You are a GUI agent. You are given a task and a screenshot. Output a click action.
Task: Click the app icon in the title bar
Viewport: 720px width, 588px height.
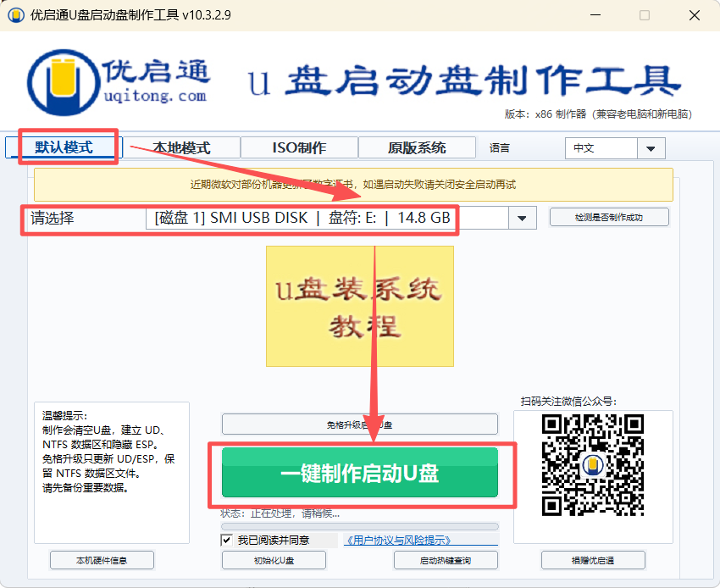tap(15, 15)
